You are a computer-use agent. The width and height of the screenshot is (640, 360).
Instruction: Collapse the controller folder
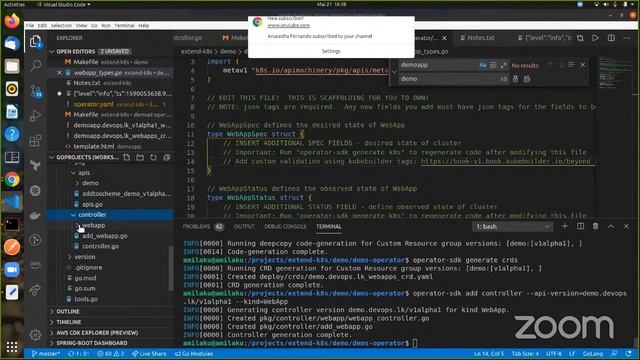pyautogui.click(x=73, y=215)
